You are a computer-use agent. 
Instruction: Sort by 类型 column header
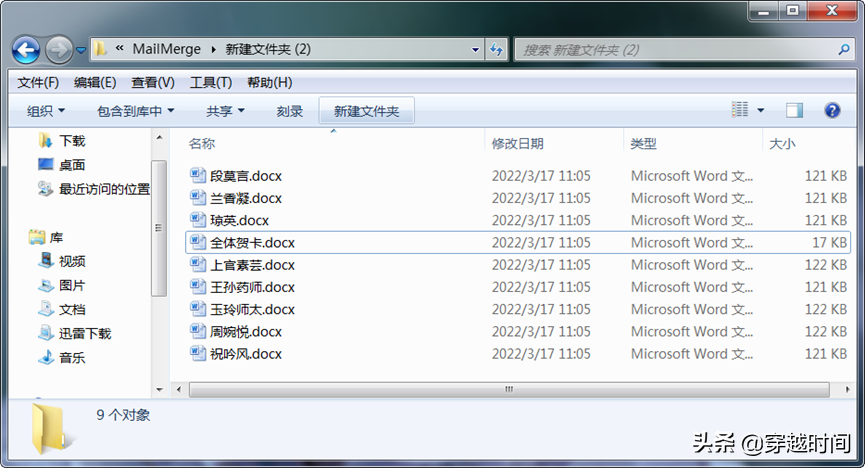tap(643, 143)
